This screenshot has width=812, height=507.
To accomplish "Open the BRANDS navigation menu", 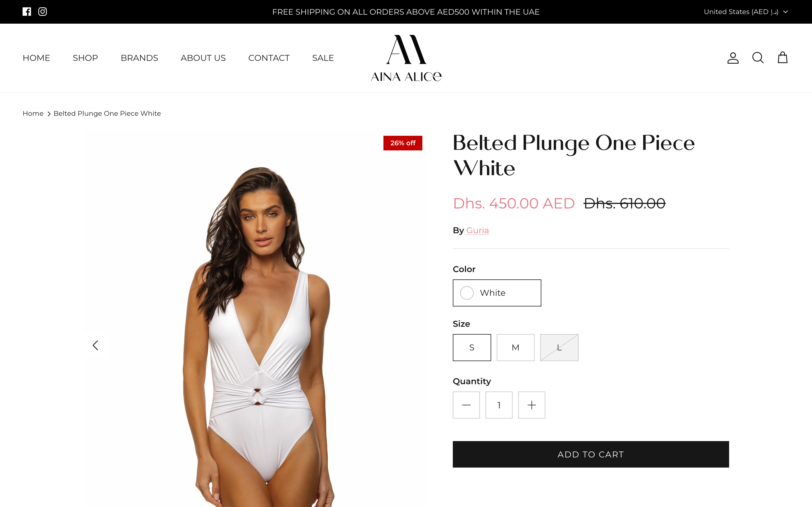I will coord(139,58).
